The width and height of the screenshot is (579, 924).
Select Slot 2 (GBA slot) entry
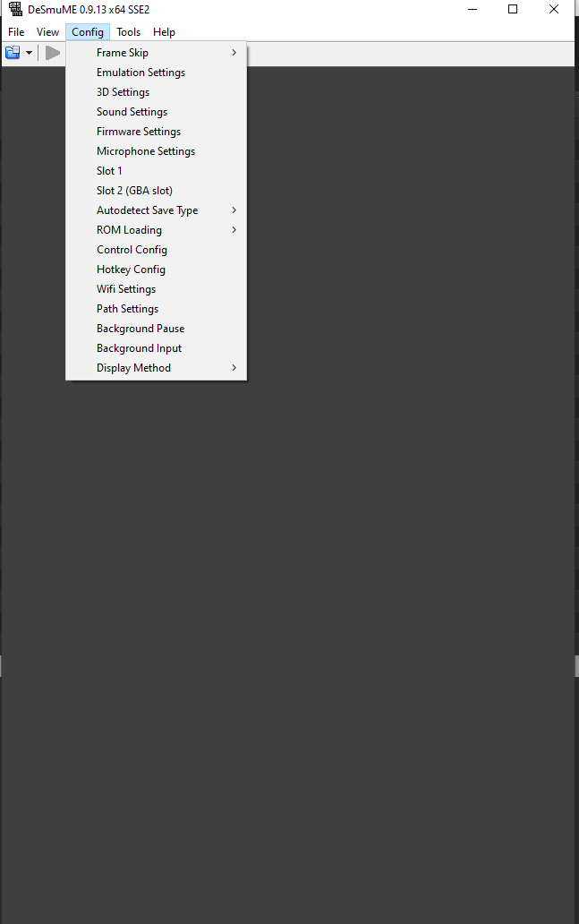click(x=156, y=191)
